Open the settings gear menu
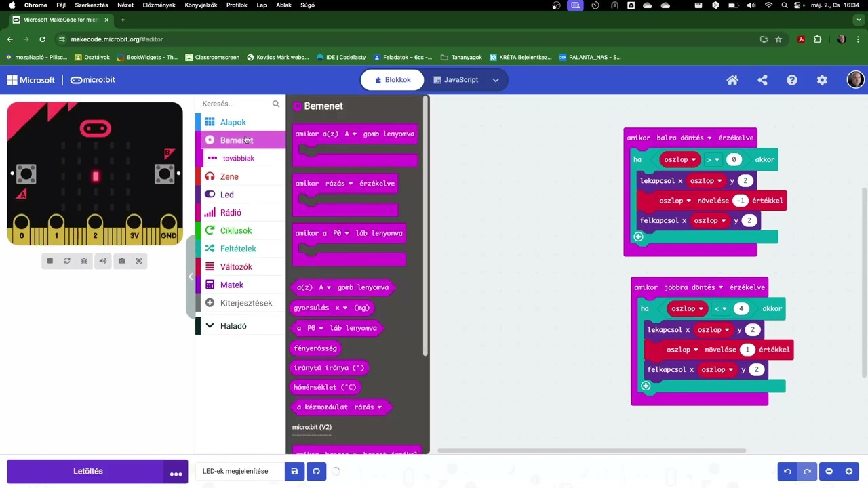Image resolution: width=868 pixels, height=488 pixels. click(822, 80)
